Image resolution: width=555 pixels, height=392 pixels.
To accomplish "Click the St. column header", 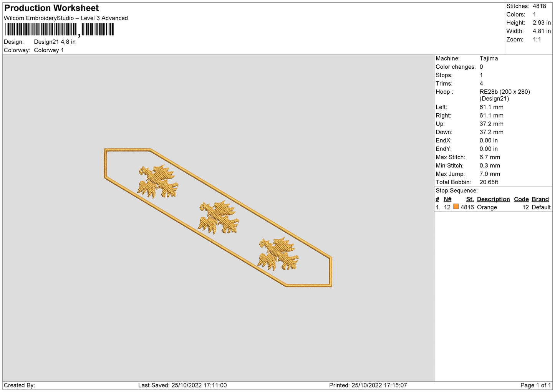I will click(x=470, y=199).
